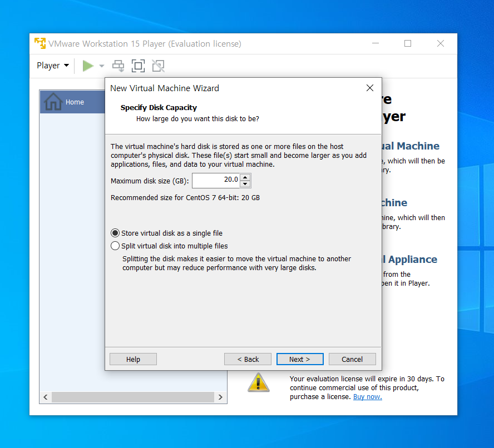The width and height of the screenshot is (494, 448).
Task: Click the yellow warning triangle icon
Action: pos(258,383)
